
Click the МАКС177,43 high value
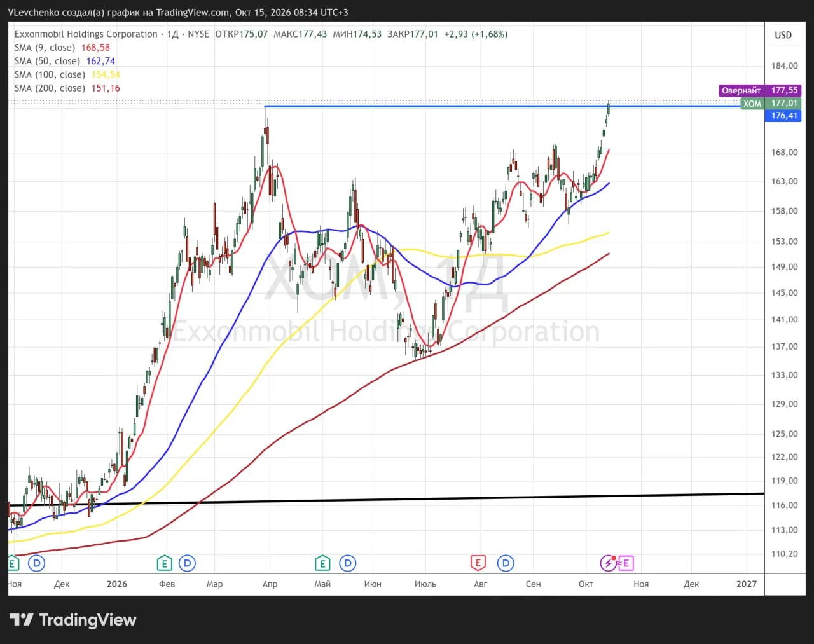pos(300,34)
